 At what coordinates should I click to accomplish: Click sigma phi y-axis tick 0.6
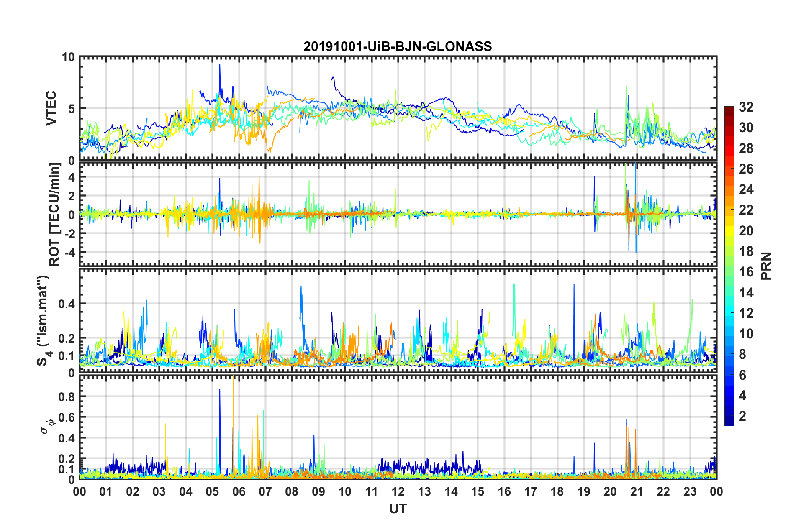(67, 417)
